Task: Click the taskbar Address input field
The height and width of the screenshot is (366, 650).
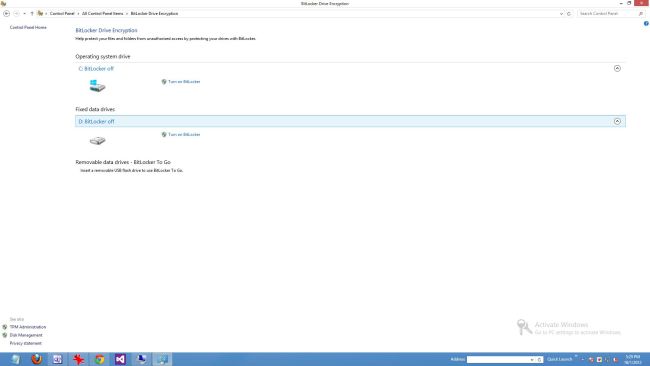Action: (497, 360)
